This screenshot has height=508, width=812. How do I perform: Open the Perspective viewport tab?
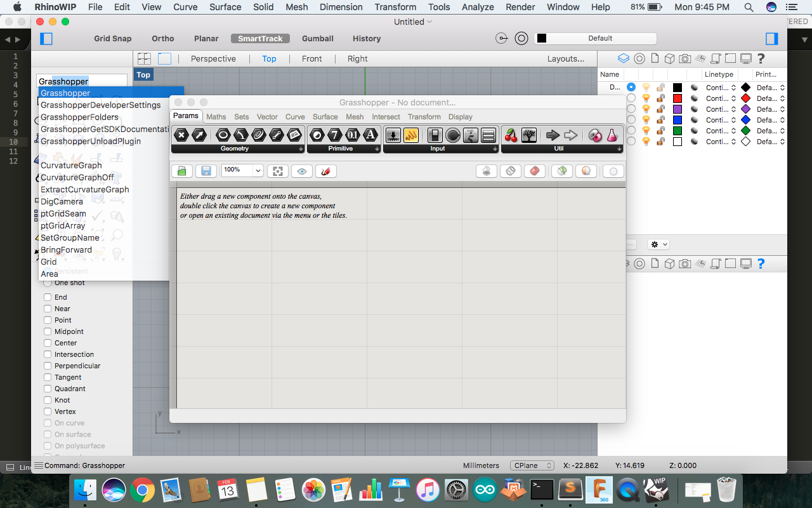click(x=213, y=58)
